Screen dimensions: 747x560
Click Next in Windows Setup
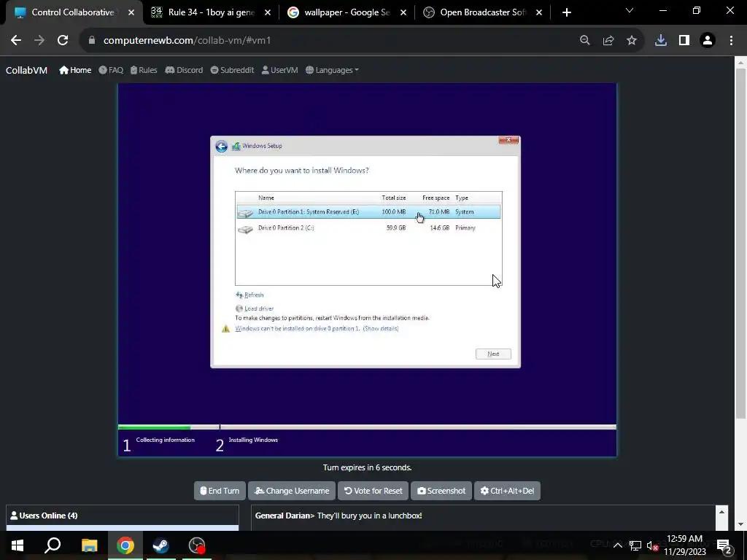pyautogui.click(x=493, y=354)
